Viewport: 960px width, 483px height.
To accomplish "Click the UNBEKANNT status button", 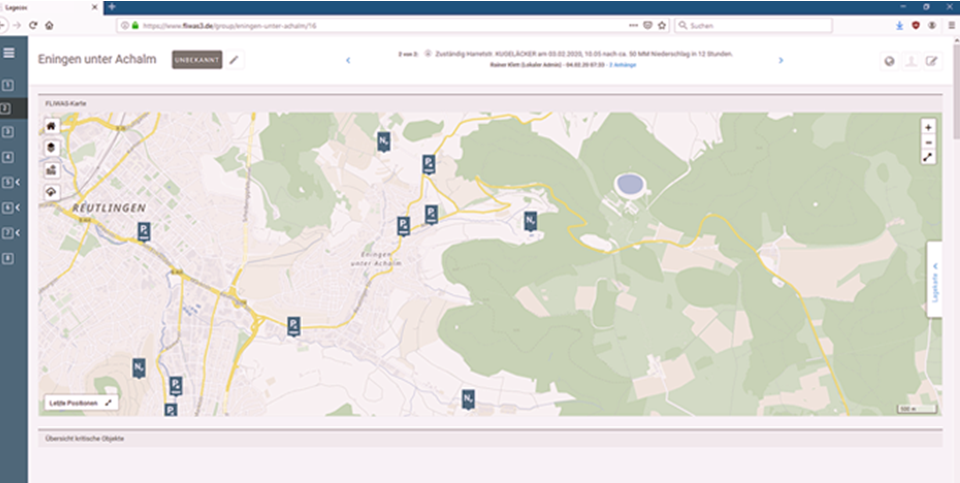I will pyautogui.click(x=196, y=60).
